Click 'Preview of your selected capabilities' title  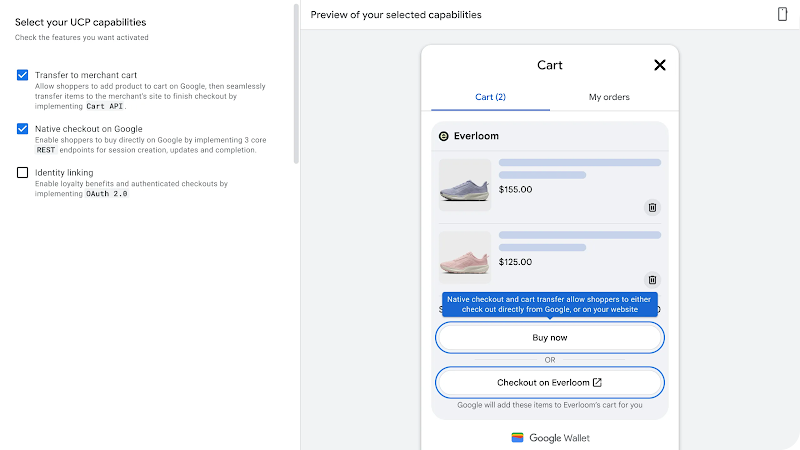pyautogui.click(x=396, y=15)
